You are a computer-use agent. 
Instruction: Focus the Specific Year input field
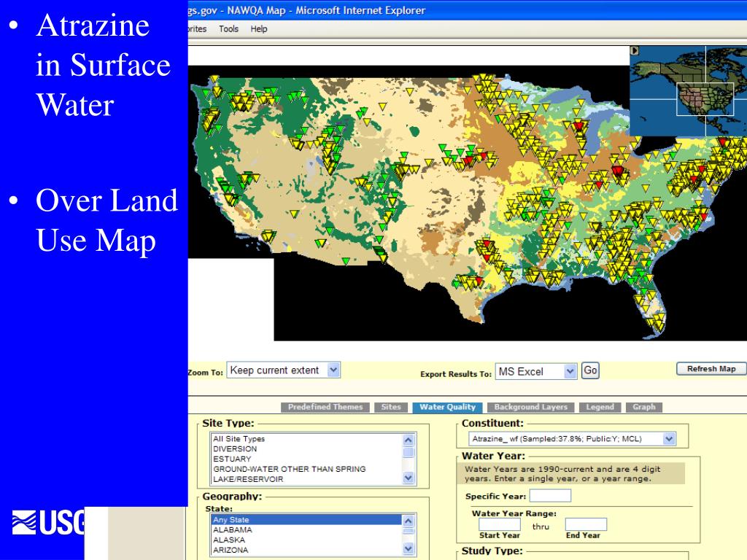(x=550, y=496)
